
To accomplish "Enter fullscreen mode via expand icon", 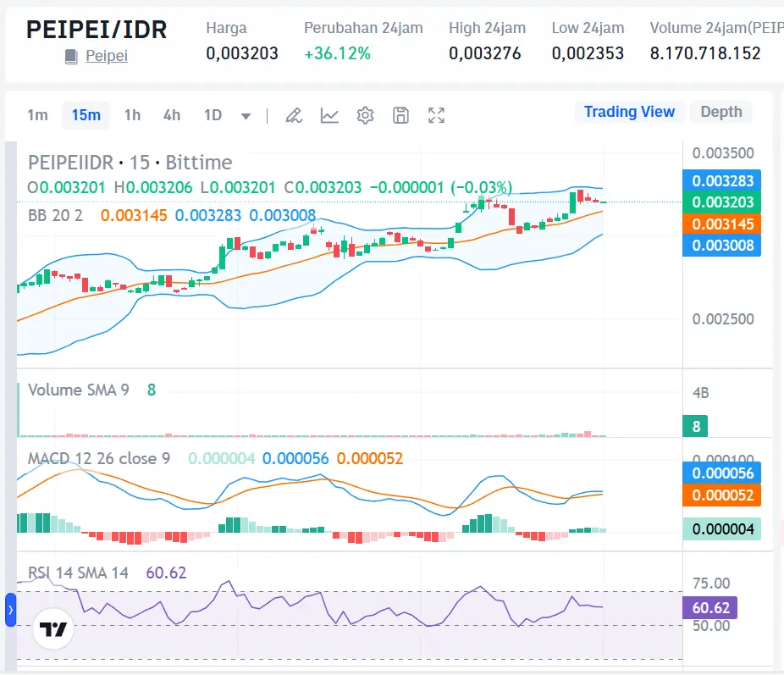I will point(436,115).
